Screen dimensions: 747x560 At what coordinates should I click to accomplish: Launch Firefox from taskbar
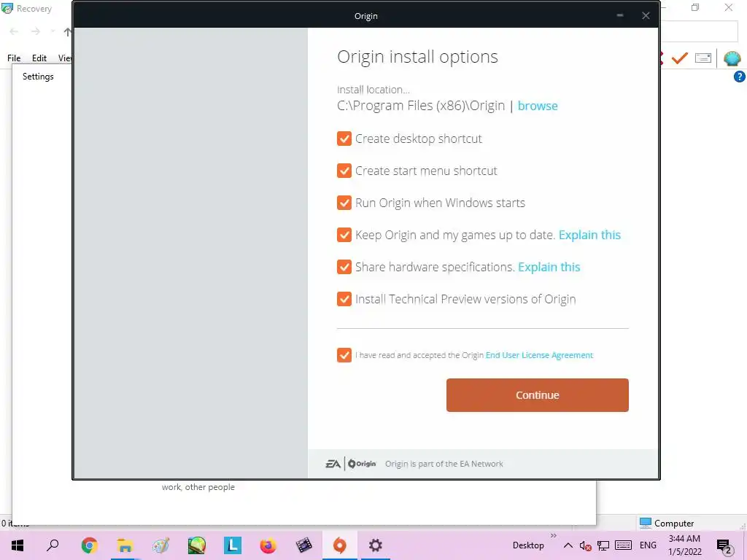click(268, 545)
